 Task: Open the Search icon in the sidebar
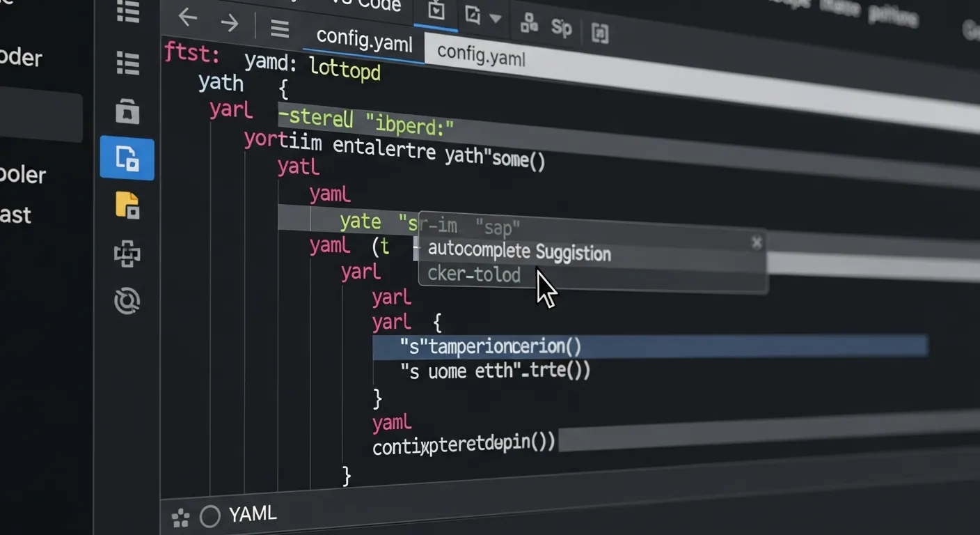click(x=127, y=63)
